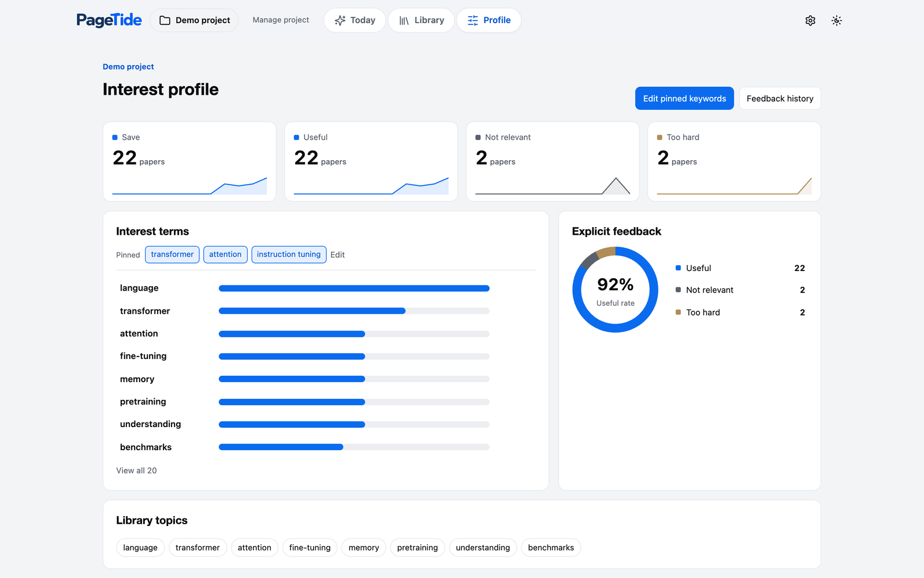The width and height of the screenshot is (924, 578).
Task: Select the Profile tab
Action: tap(489, 20)
